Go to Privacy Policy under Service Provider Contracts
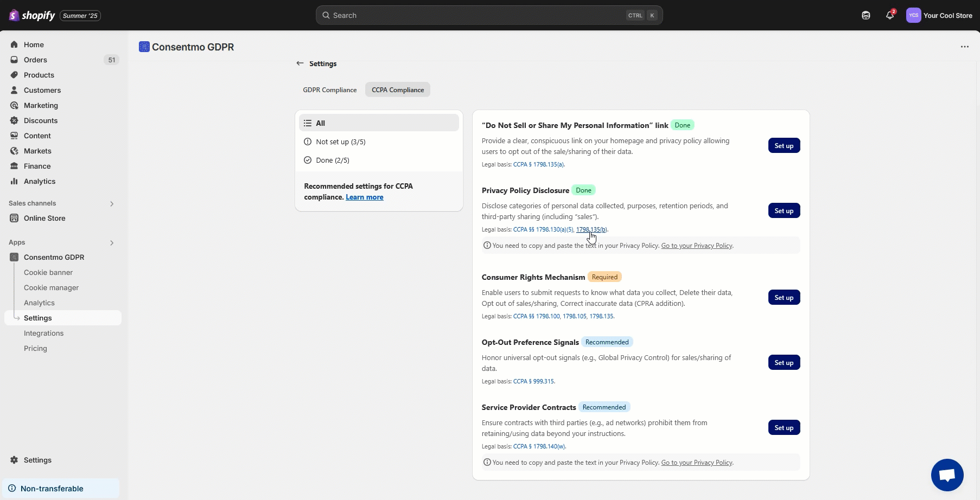Image resolution: width=980 pixels, height=500 pixels. pyautogui.click(x=697, y=463)
